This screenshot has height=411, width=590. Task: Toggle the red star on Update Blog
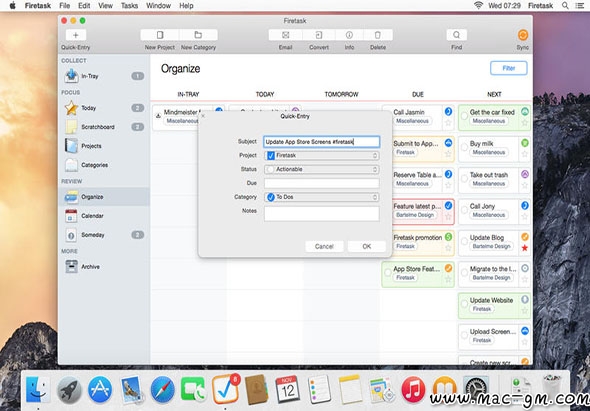pos(525,248)
